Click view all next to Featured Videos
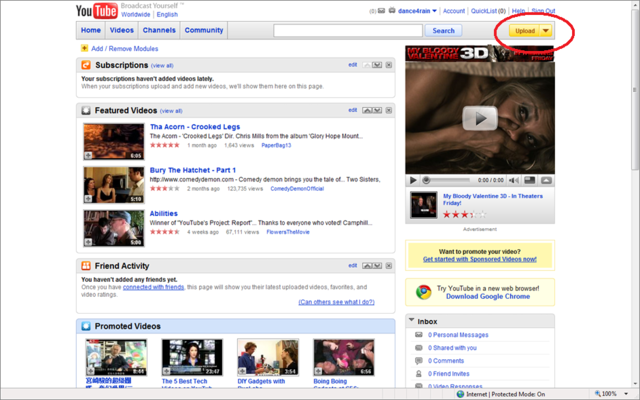The image size is (640, 400). coord(171,111)
